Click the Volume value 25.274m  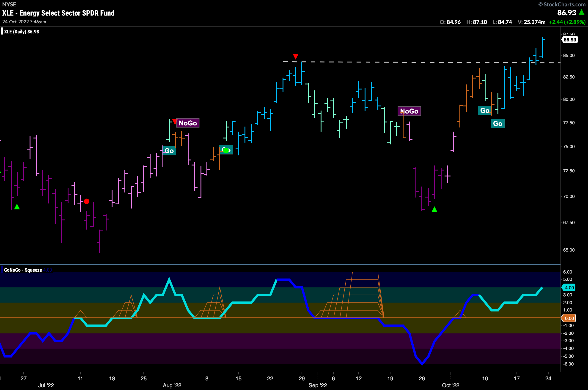click(534, 22)
